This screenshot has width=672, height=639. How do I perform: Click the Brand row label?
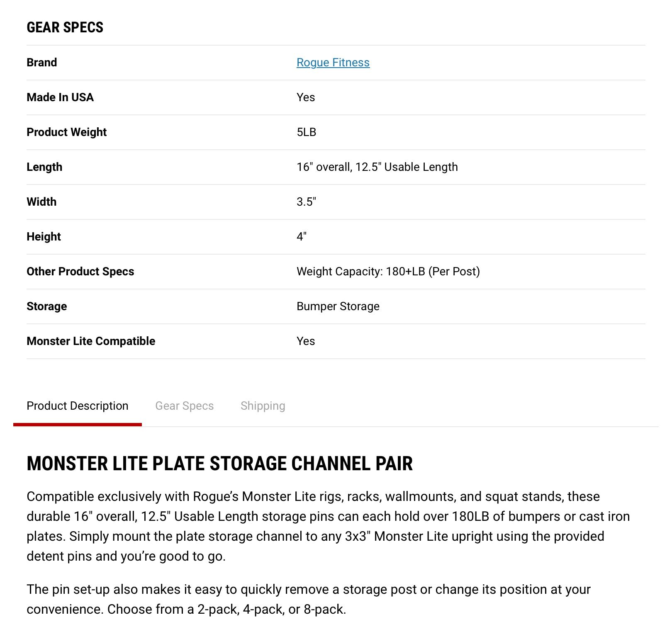[x=42, y=63]
